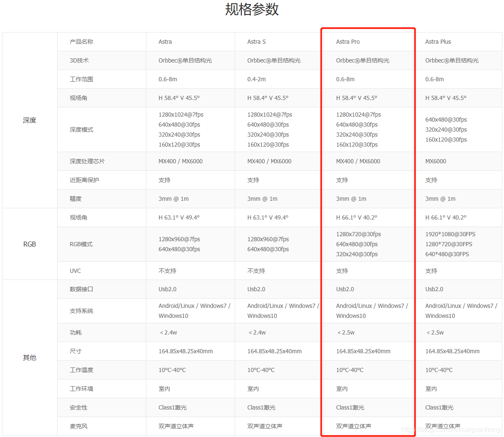The image size is (504, 437).
Task: Click Astra S UVC value 不支持
Action: [x=256, y=271]
